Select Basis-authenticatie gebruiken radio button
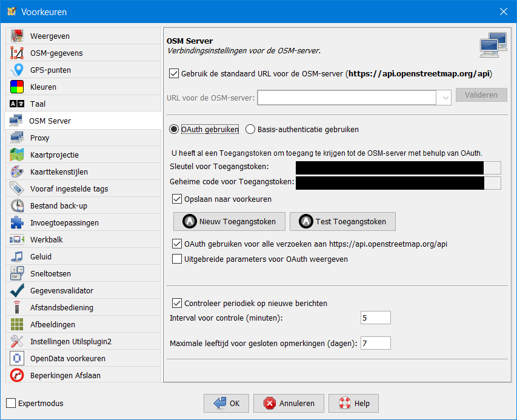This screenshot has height=420, width=517. pos(250,129)
